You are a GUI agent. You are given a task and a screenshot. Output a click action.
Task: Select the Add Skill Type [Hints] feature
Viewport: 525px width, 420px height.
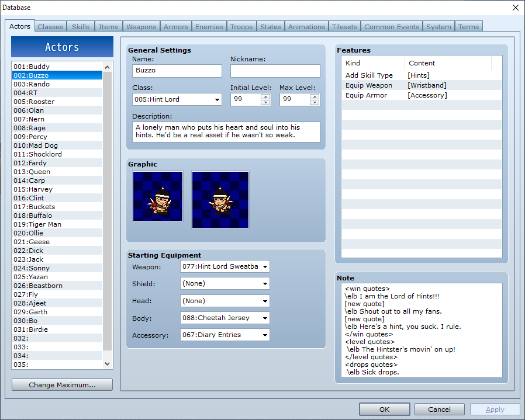coord(422,75)
